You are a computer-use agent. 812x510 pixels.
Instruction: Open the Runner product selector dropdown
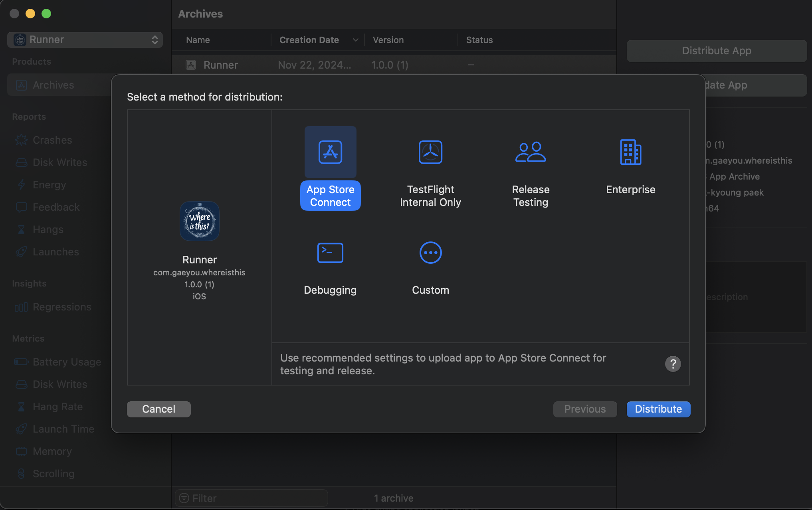pyautogui.click(x=85, y=40)
